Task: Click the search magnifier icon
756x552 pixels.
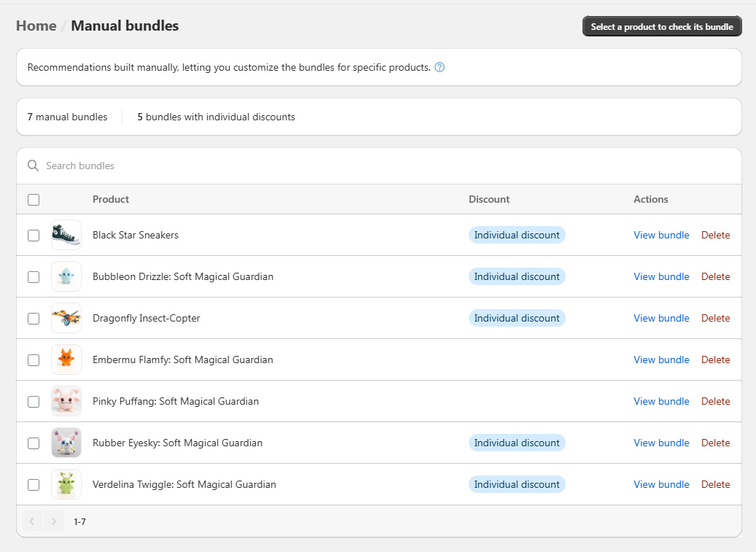Action: (x=34, y=166)
